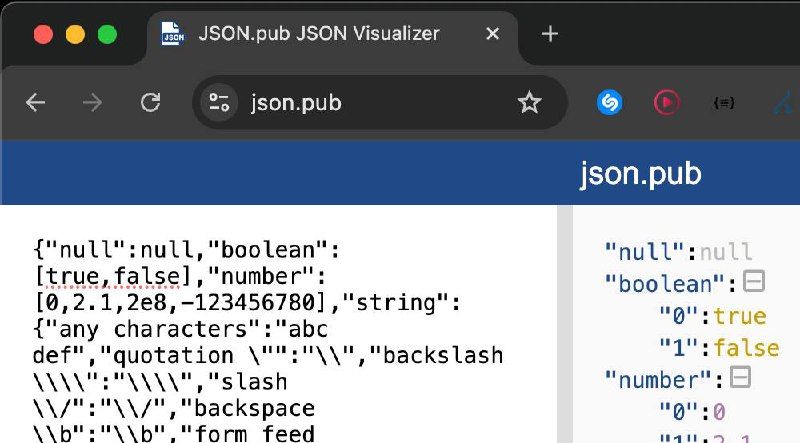Click the "any characters" text in editor

154,330
